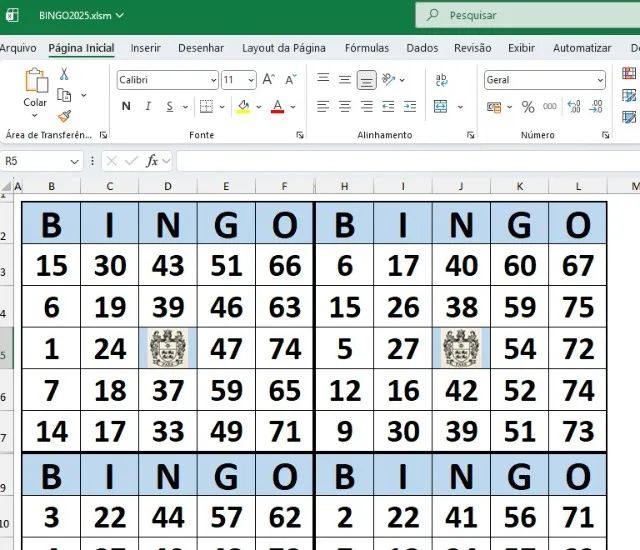Increase font size with larger A

268,79
